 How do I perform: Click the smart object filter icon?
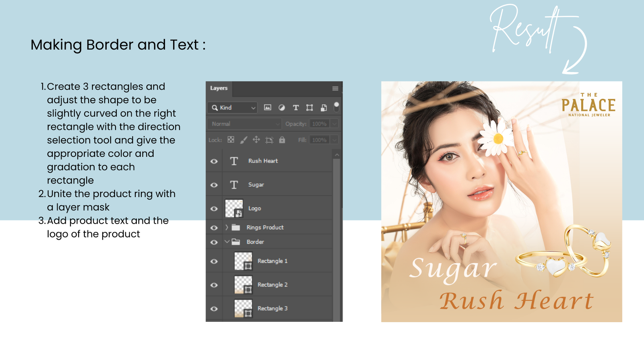coord(324,107)
